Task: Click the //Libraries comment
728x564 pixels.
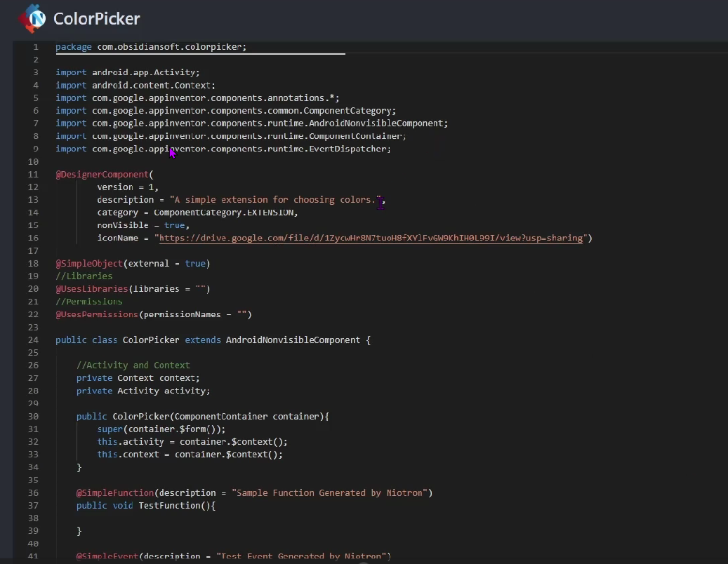Action: [x=84, y=276]
